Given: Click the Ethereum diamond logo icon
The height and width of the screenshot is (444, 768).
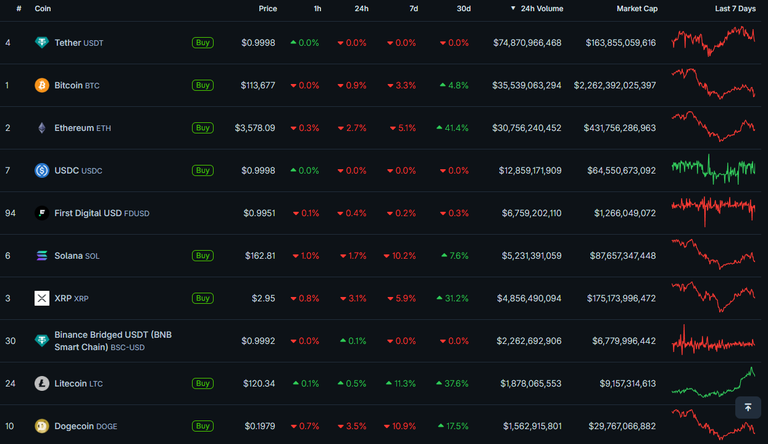Looking at the screenshot, I should (x=42, y=128).
